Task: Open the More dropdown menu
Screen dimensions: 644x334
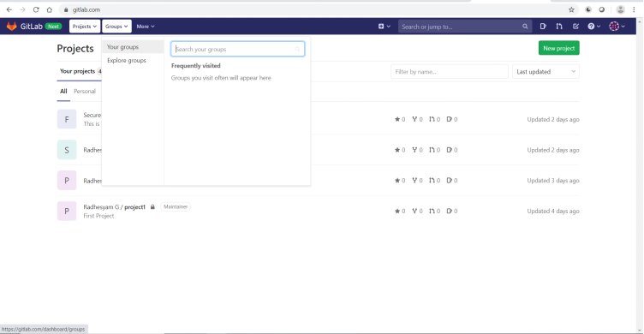Action: pyautogui.click(x=146, y=27)
